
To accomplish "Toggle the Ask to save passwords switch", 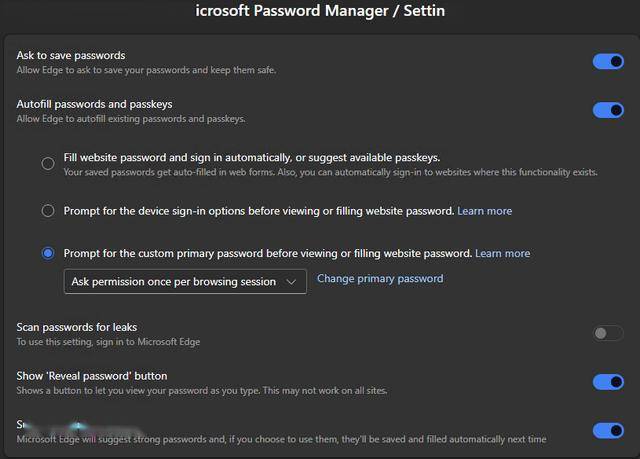I will coord(608,62).
